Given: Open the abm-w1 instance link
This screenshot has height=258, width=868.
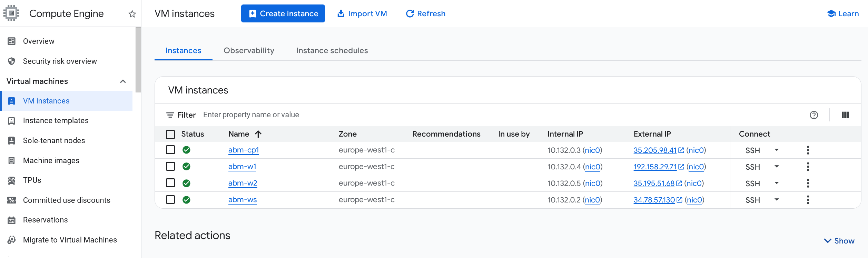Looking at the screenshot, I should [242, 167].
